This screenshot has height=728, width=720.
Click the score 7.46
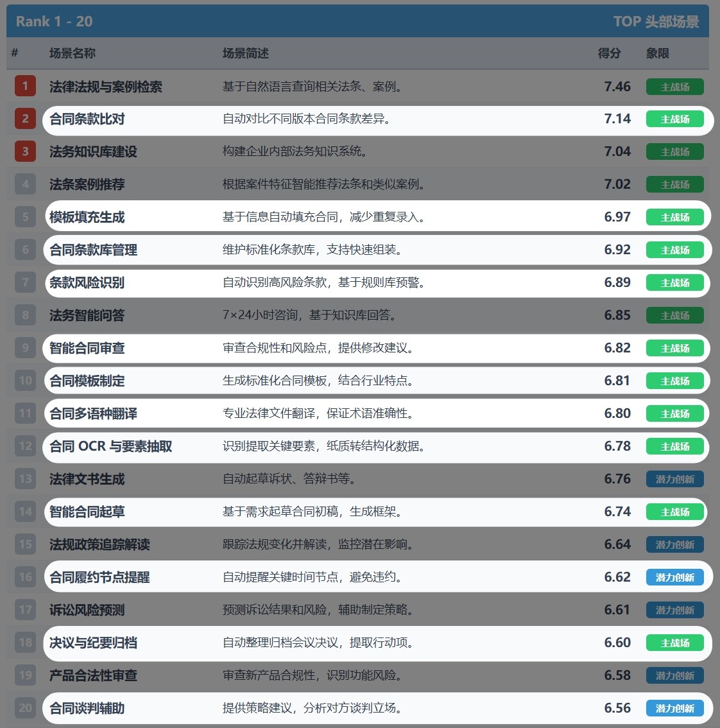point(617,87)
